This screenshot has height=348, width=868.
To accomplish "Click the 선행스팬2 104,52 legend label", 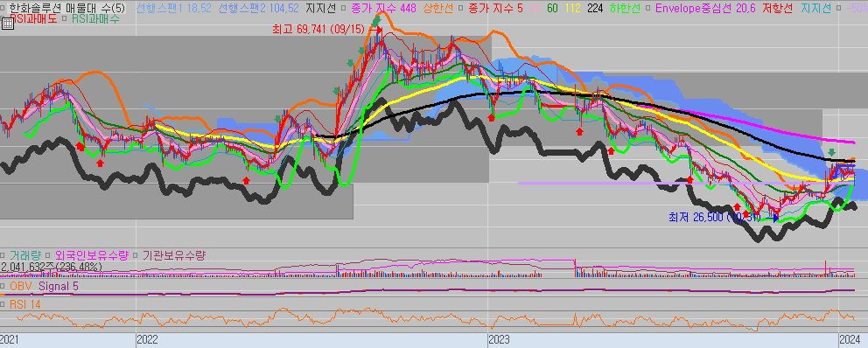I will tap(258, 8).
